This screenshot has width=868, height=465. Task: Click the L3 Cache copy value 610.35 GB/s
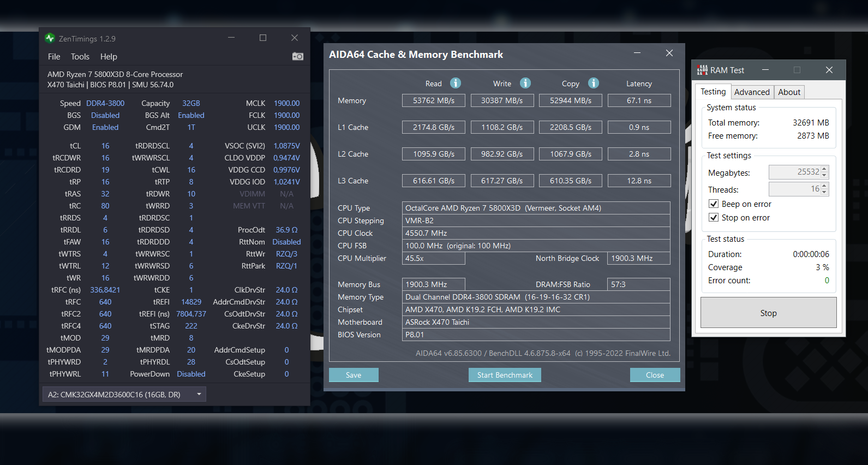click(571, 181)
